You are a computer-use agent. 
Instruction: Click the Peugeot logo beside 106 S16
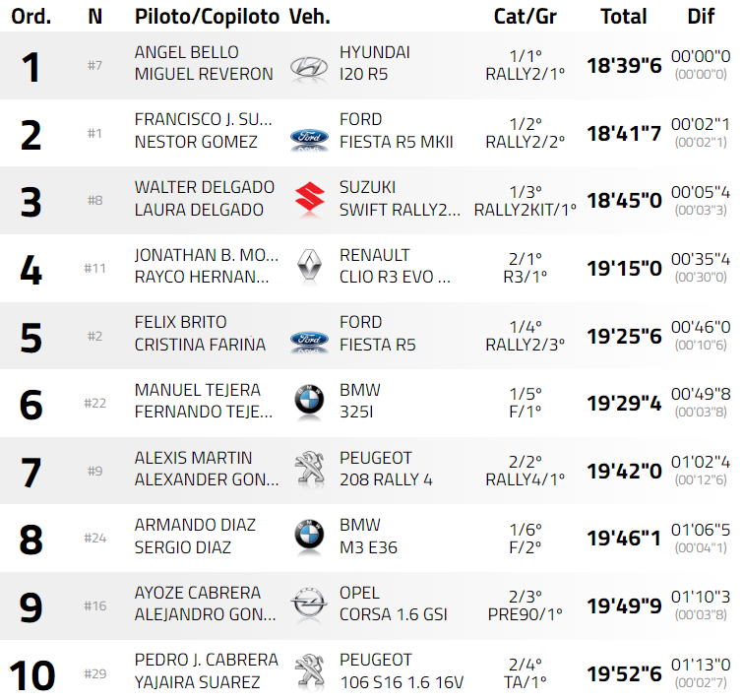[x=309, y=670]
